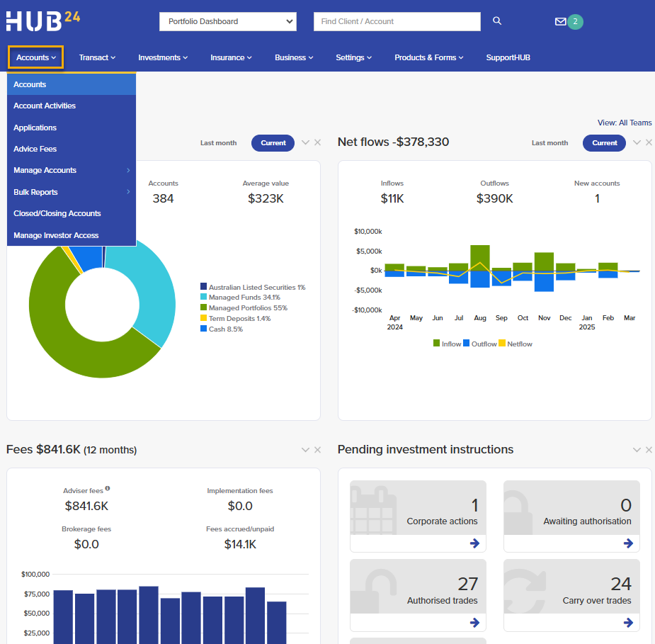
Task: Click Managed Funds legend swatch
Action: click(x=203, y=297)
